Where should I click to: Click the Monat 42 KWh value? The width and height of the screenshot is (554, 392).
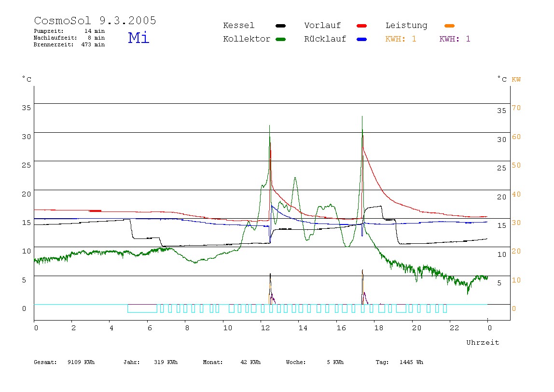(232, 362)
